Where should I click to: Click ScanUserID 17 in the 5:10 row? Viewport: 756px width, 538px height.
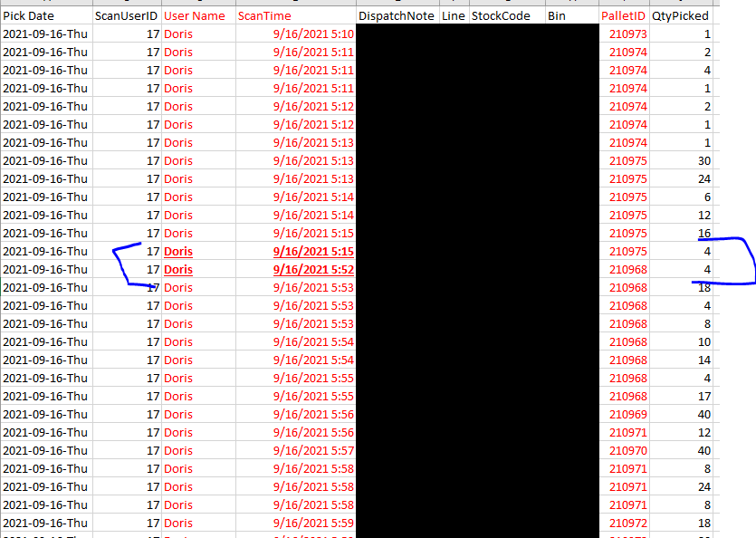(x=127, y=34)
